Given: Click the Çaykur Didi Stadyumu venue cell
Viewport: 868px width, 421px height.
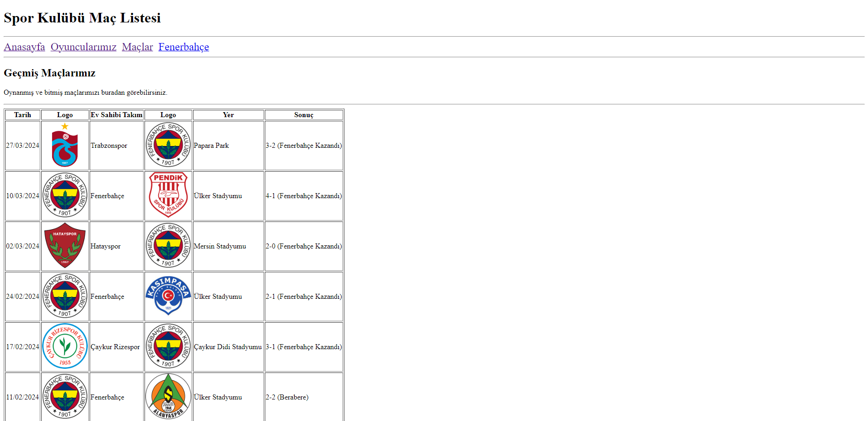Looking at the screenshot, I should point(228,347).
